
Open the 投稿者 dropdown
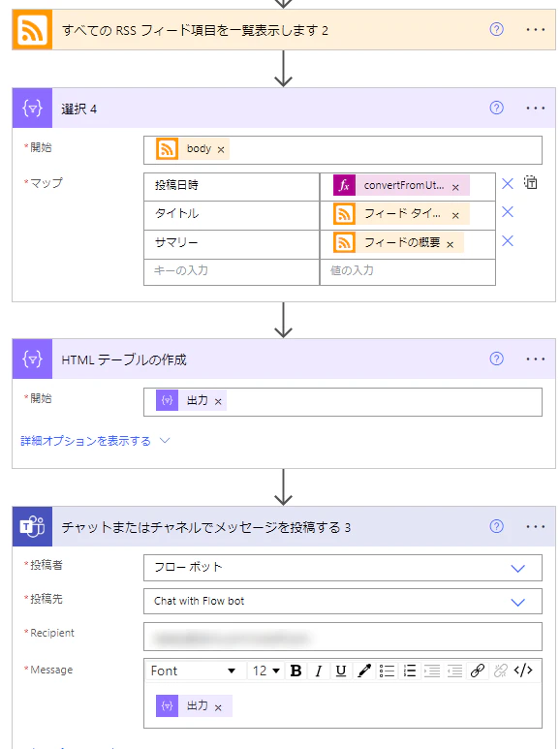point(343,568)
